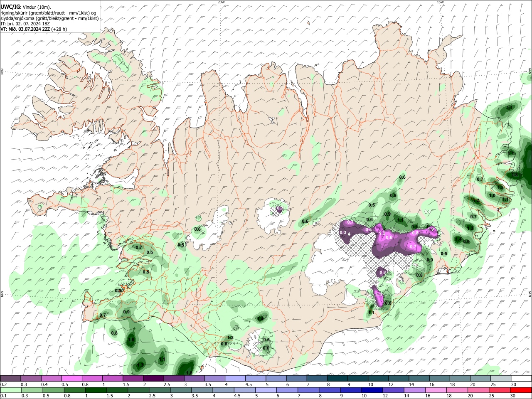Pick dark purple upper swatch labeled 2

pyautogui.click(x=153, y=378)
